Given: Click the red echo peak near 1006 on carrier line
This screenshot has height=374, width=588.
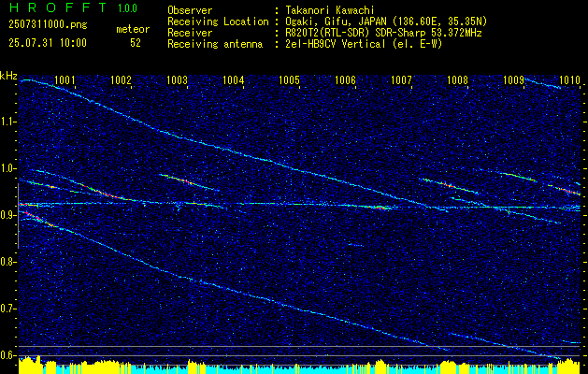Looking at the screenshot, I should tap(380, 207).
